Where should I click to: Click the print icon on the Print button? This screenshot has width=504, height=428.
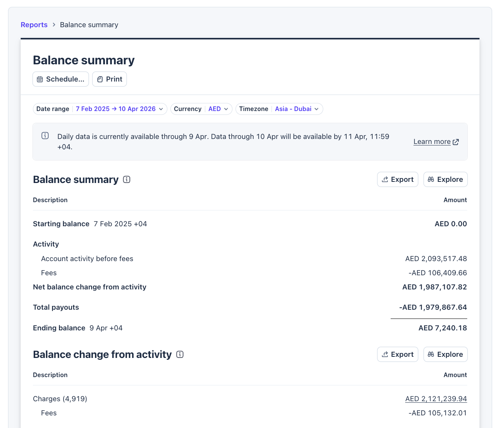point(100,79)
